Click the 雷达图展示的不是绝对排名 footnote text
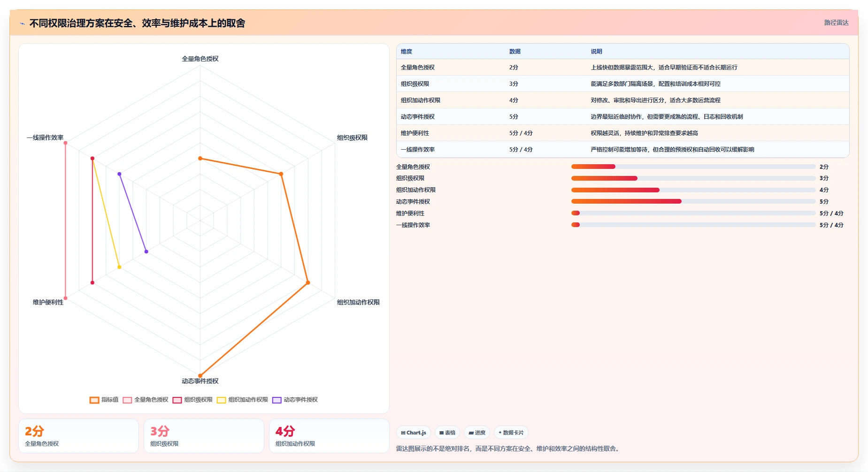This screenshot has height=472, width=868. coord(508,449)
